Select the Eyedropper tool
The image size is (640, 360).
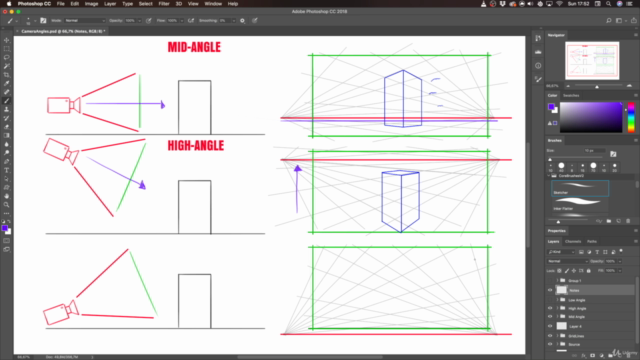7,83
